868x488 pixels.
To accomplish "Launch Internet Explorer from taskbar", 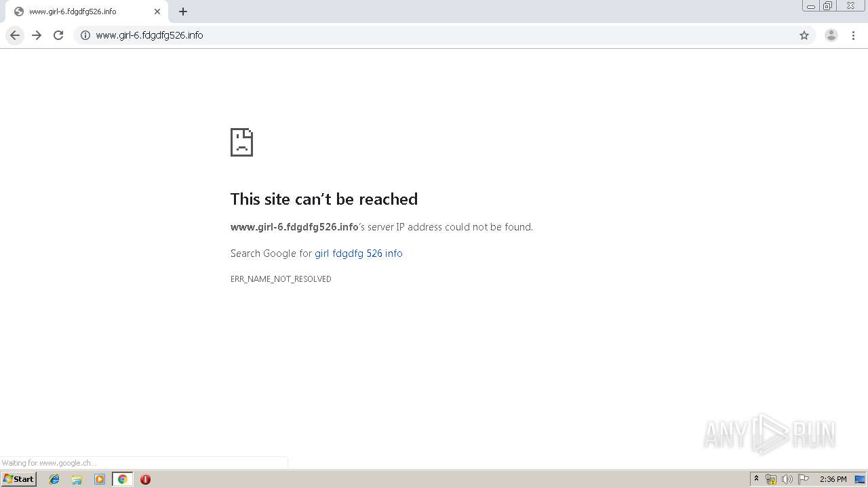I will [x=54, y=479].
